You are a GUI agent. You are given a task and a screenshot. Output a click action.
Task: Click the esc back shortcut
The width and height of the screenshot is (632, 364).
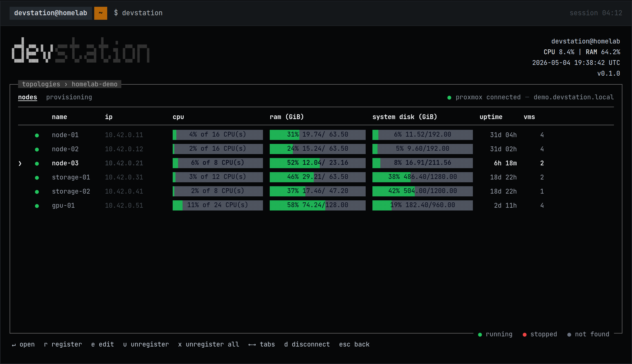(x=354, y=344)
